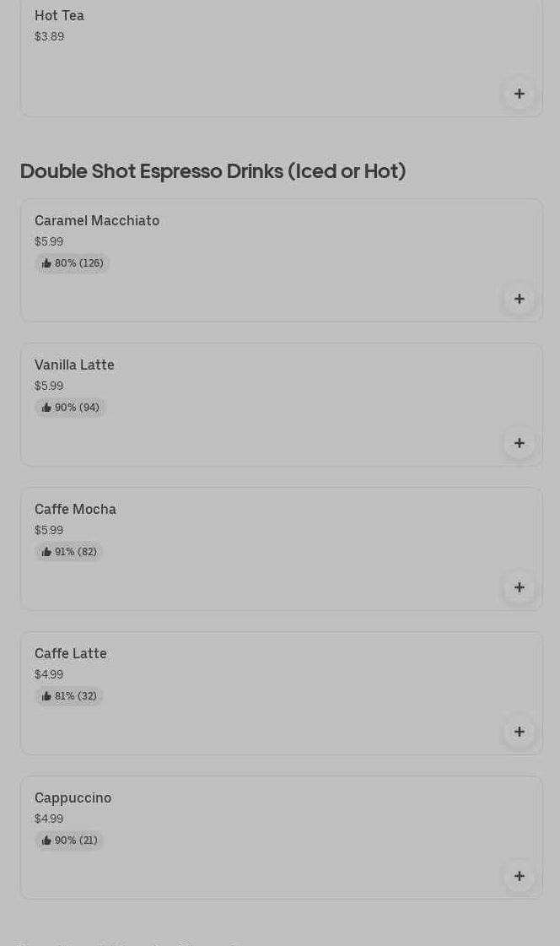The width and height of the screenshot is (560, 946).
Task: Add Cappuccino with plus button
Action: (519, 876)
